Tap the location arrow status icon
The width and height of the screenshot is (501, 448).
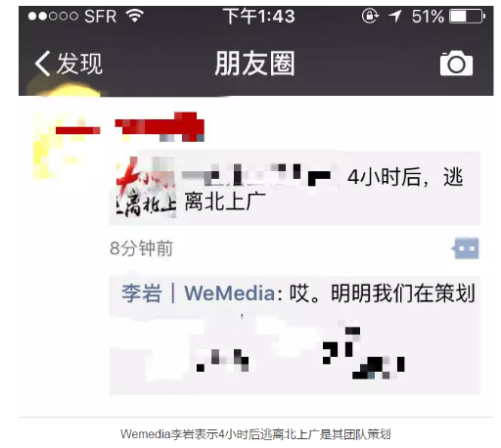pos(394,16)
